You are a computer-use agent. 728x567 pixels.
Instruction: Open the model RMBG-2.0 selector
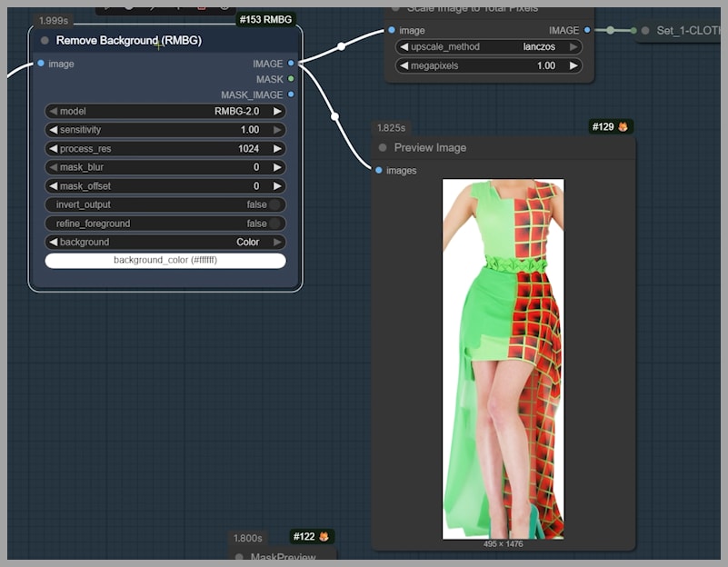pos(165,111)
